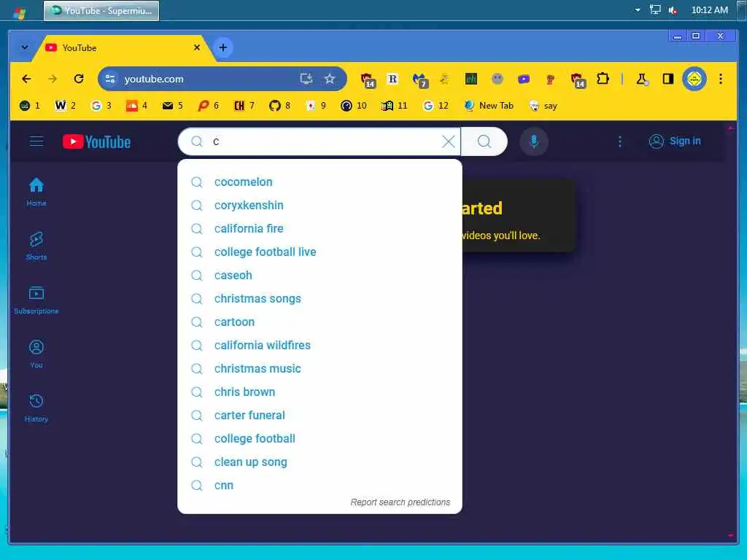Viewport: 747px width, 560px height.
Task: Open the Wikipedia bookmark numbered 2
Action: 65,106
